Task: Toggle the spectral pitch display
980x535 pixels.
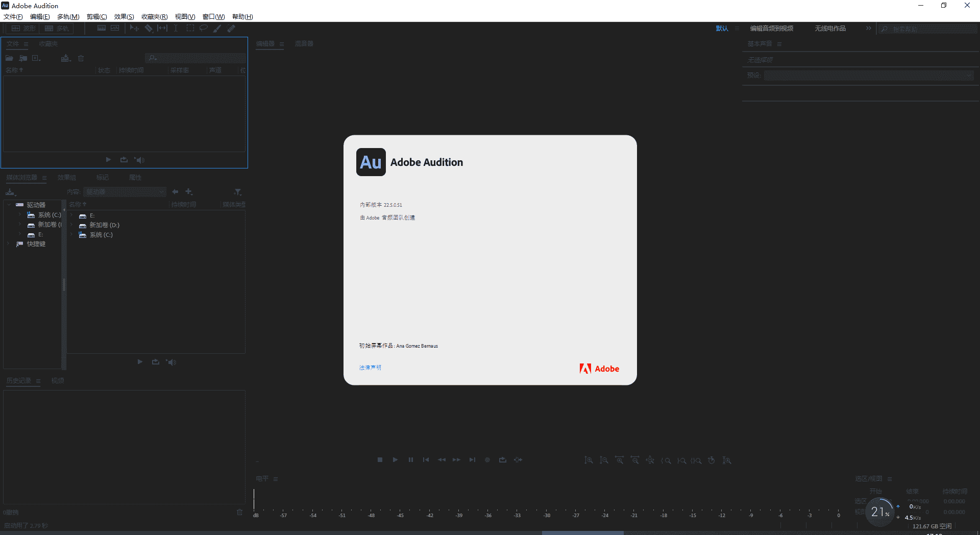Action: click(x=115, y=29)
